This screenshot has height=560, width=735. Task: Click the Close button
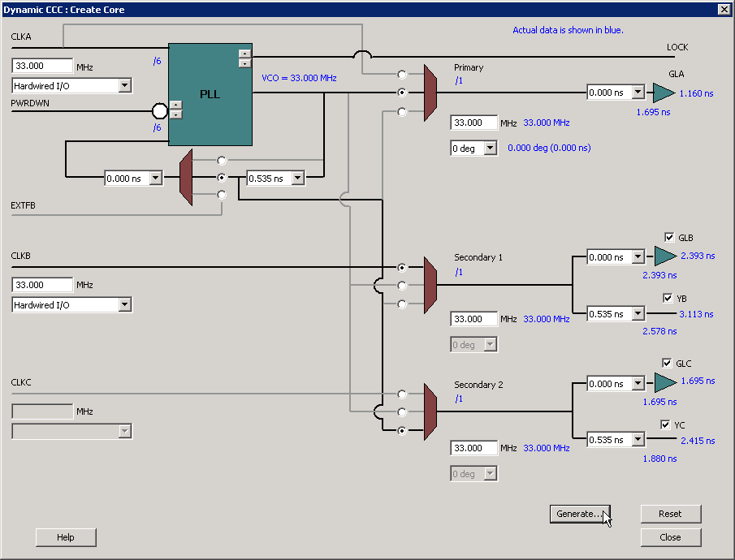(x=671, y=537)
